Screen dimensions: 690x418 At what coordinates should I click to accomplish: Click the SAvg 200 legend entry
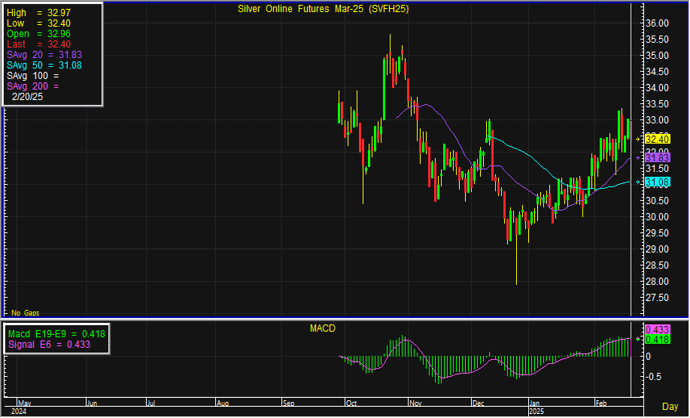(x=33, y=87)
